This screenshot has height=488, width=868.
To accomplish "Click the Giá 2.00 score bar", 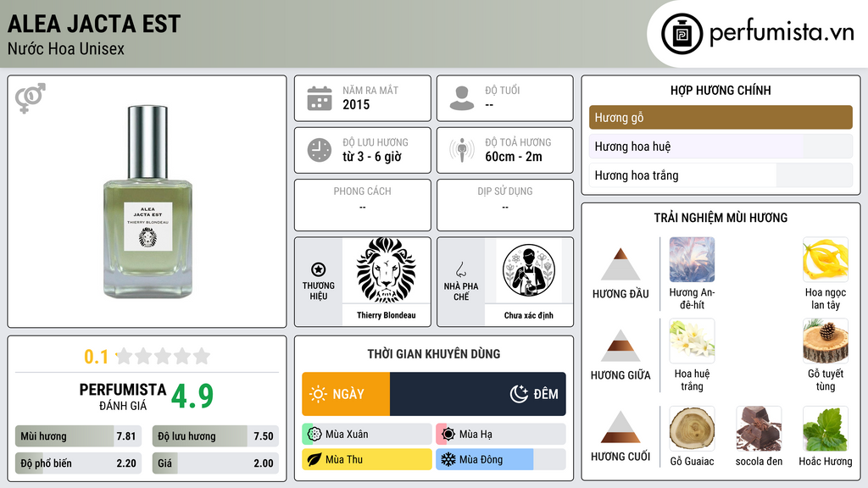I will 215,463.
